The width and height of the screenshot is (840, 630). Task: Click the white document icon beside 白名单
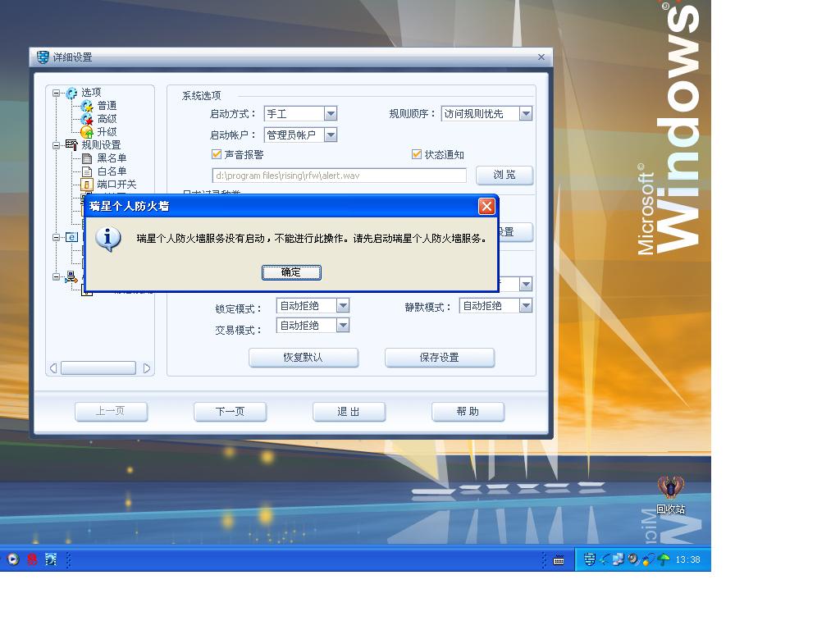pyautogui.click(x=87, y=171)
